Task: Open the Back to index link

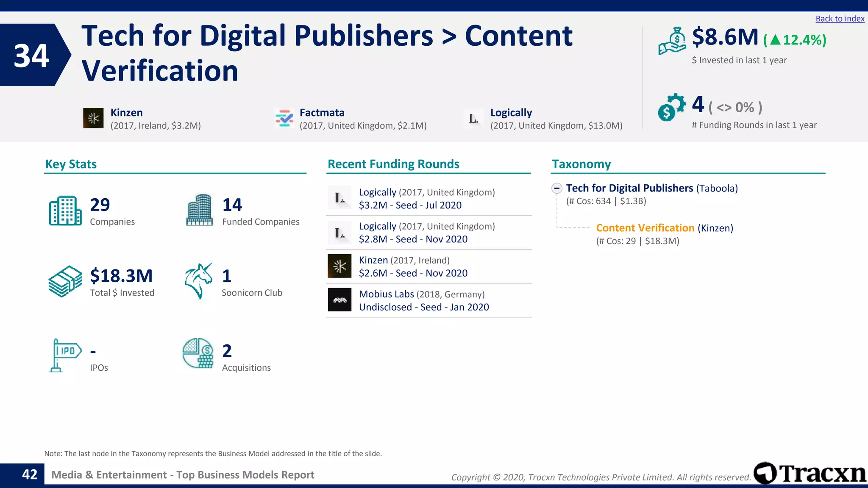Action: click(x=840, y=19)
